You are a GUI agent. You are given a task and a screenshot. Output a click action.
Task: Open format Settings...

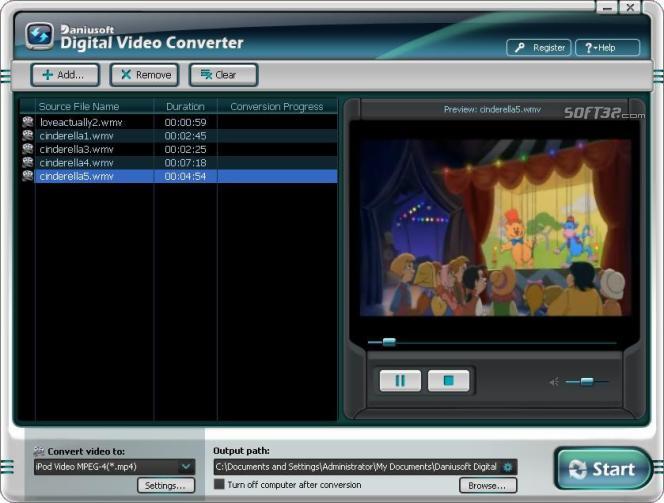166,485
